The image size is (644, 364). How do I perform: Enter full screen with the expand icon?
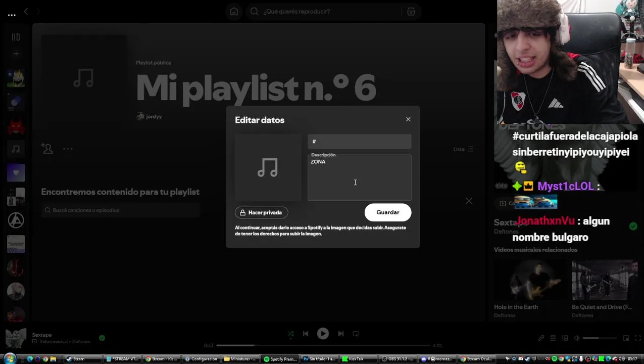point(637,338)
